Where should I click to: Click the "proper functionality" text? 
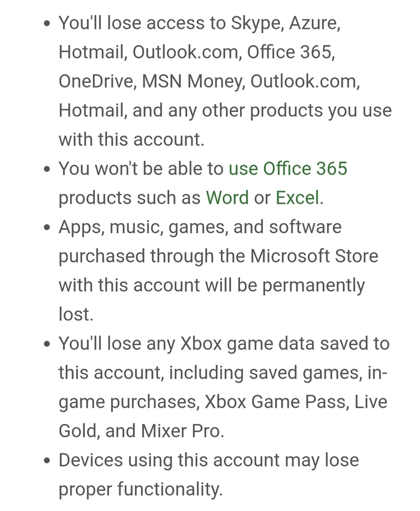(140, 489)
